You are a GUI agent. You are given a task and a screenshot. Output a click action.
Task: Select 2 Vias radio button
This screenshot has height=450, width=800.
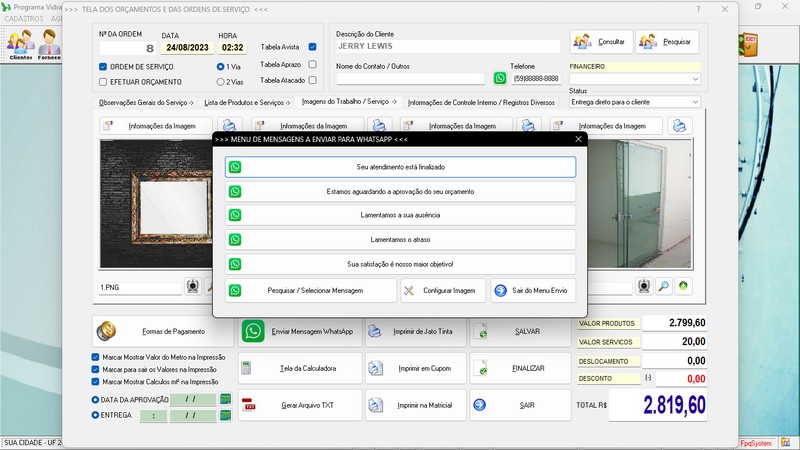tap(220, 82)
